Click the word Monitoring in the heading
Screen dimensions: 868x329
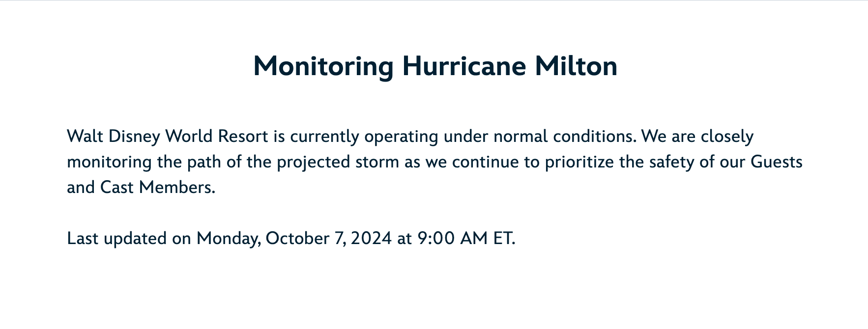click(x=323, y=66)
